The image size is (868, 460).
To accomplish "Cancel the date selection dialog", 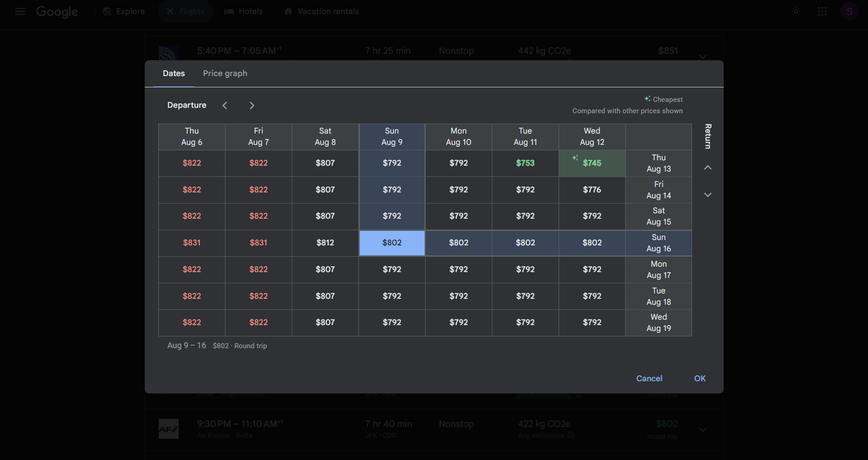I will (649, 379).
